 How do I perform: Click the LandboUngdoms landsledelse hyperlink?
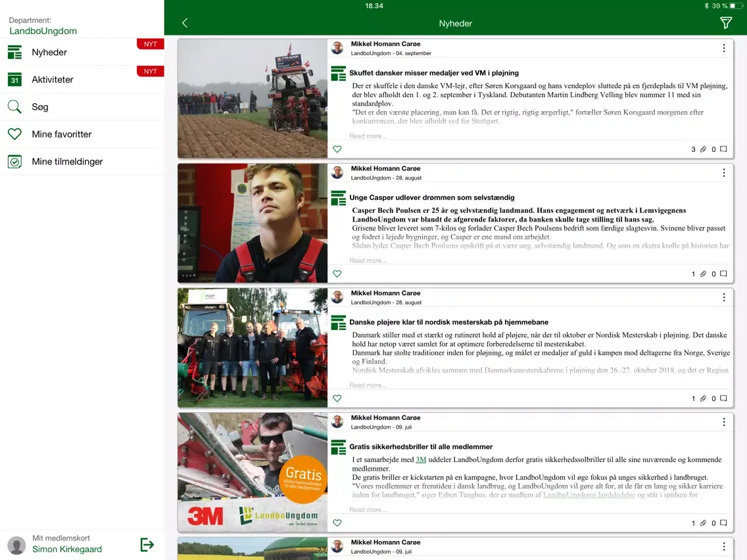(589, 495)
